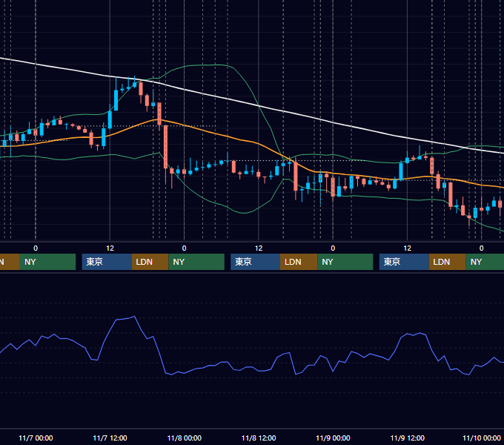Click the 11/9 12:00 date label
The height and width of the screenshot is (445, 504).
coord(407,438)
